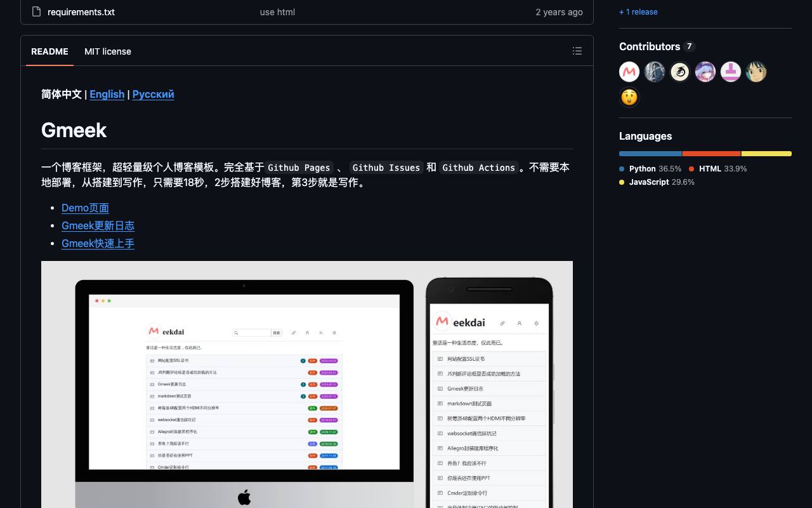The height and width of the screenshot is (508, 812).
Task: Open the gray-haired anime contributor avatar
Action: coord(655,72)
